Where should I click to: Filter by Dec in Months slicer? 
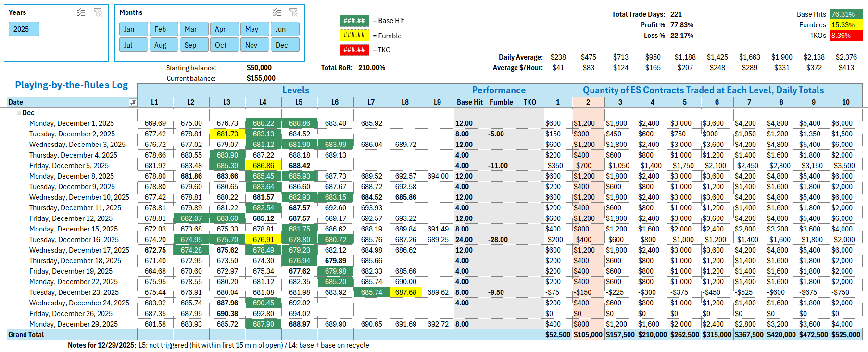(285, 45)
